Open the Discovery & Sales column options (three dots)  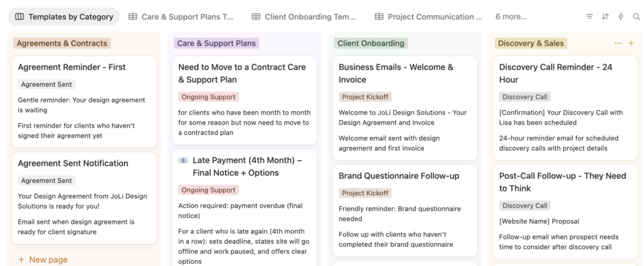[x=618, y=43]
